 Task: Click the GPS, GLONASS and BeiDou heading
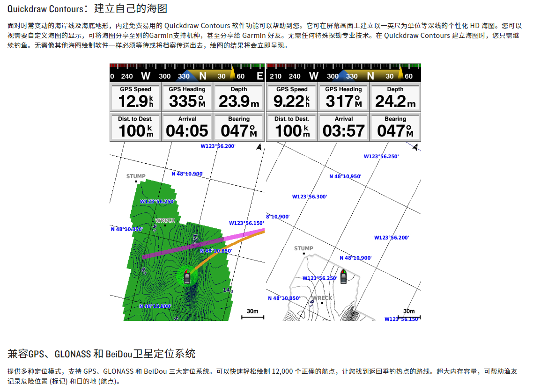pyautogui.click(x=101, y=353)
